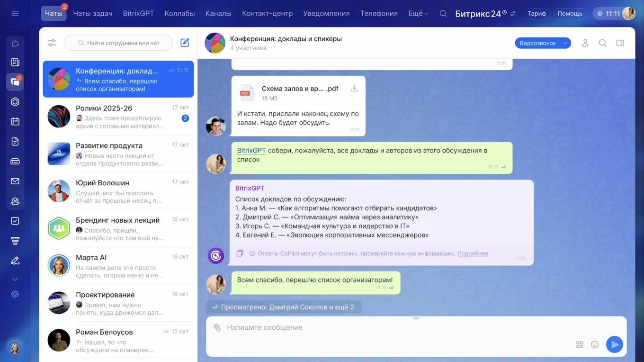Invite a participant using the person-plus header icon

pos(585,43)
